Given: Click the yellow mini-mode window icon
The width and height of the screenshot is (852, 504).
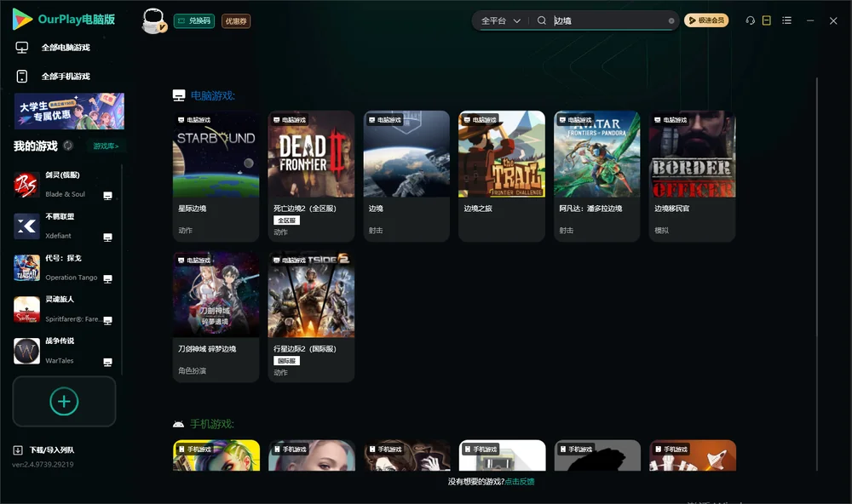Looking at the screenshot, I should point(766,20).
